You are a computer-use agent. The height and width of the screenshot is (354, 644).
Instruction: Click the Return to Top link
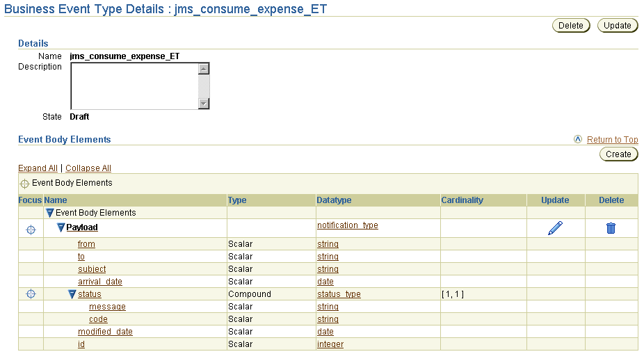(613, 140)
